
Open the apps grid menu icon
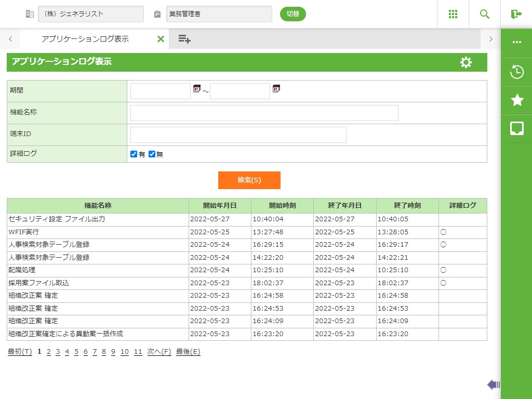(453, 14)
